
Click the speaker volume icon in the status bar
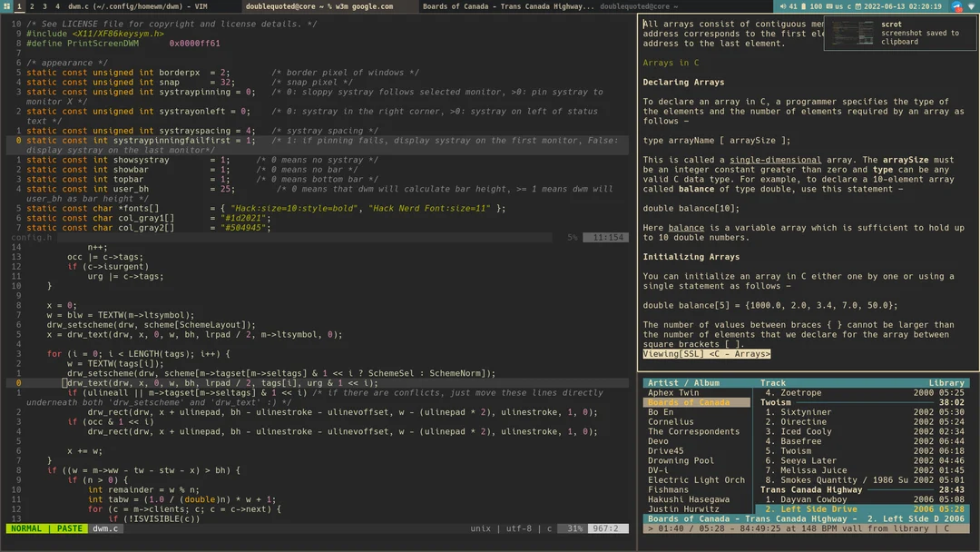(784, 6)
